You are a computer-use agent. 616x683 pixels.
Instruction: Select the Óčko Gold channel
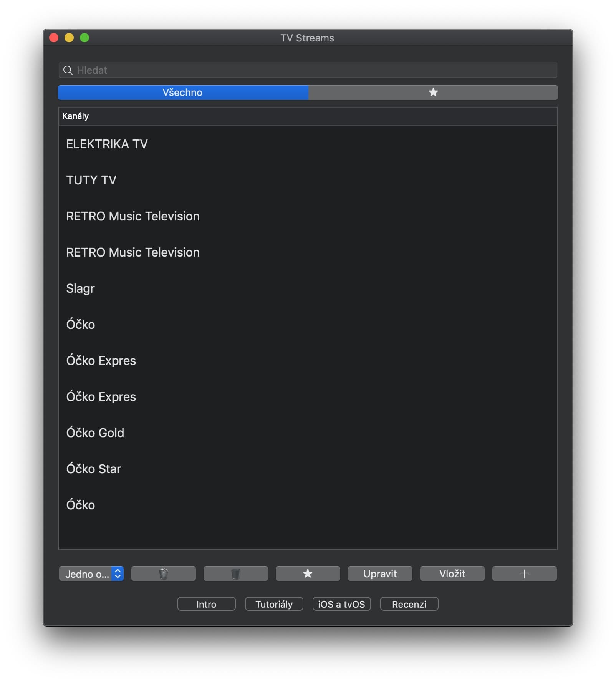click(308, 433)
